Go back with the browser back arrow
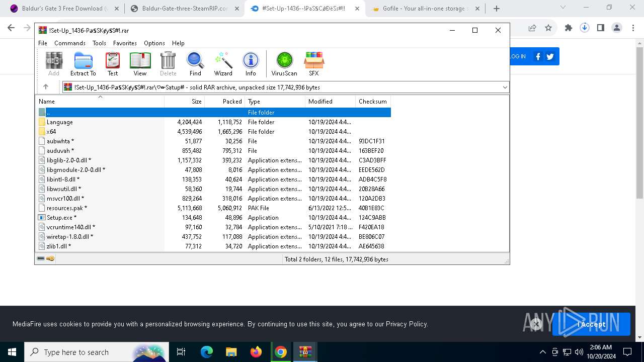Screen dimensions: 644x362 [x=11, y=28]
